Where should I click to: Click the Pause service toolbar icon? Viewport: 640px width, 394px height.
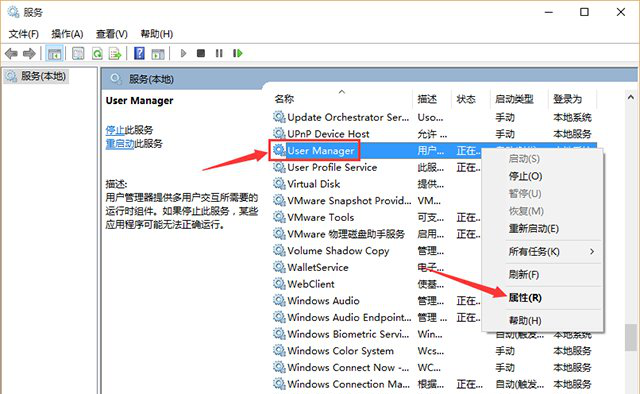click(x=219, y=53)
